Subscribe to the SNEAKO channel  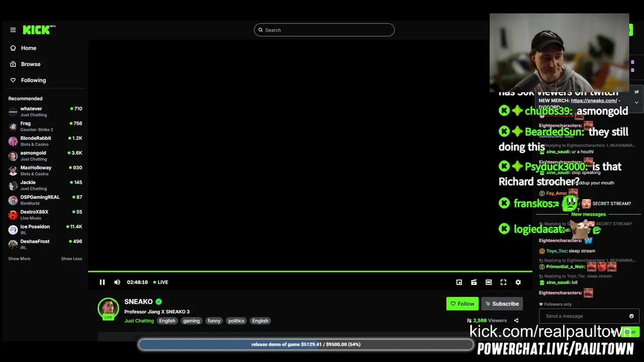coord(502,304)
